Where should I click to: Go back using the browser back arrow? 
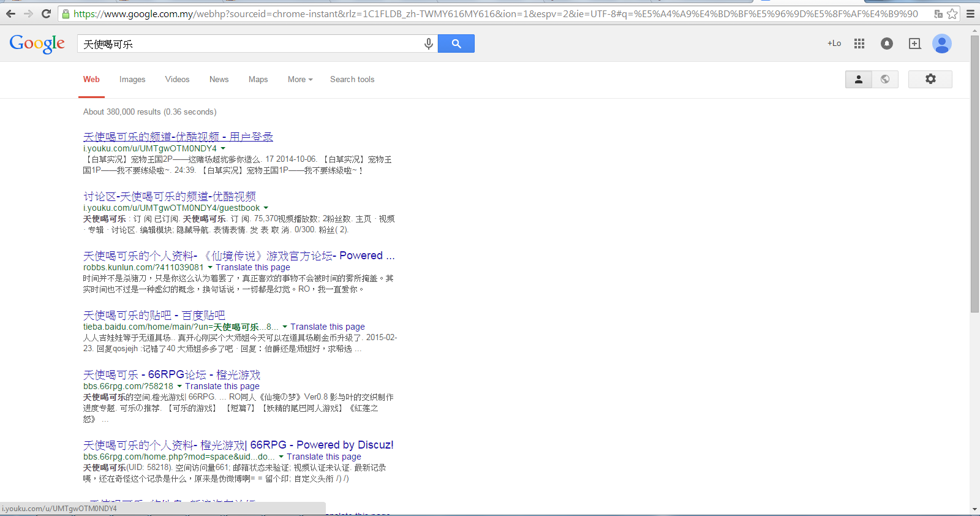click(10, 13)
